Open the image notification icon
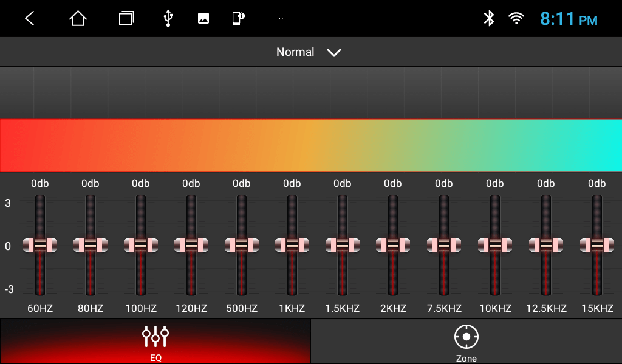622x364 pixels. coord(203,19)
